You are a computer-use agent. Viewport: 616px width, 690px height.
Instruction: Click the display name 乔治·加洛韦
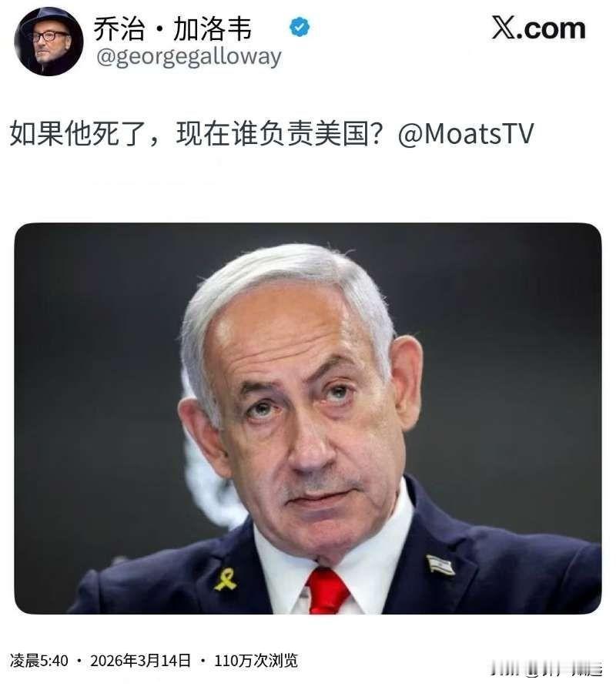(172, 29)
